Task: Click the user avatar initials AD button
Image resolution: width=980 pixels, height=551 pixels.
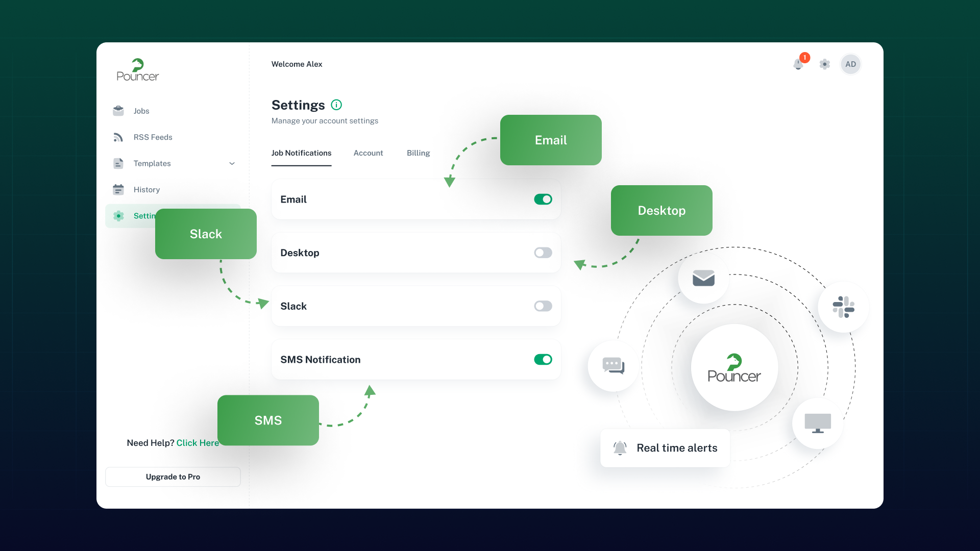Action: tap(851, 64)
